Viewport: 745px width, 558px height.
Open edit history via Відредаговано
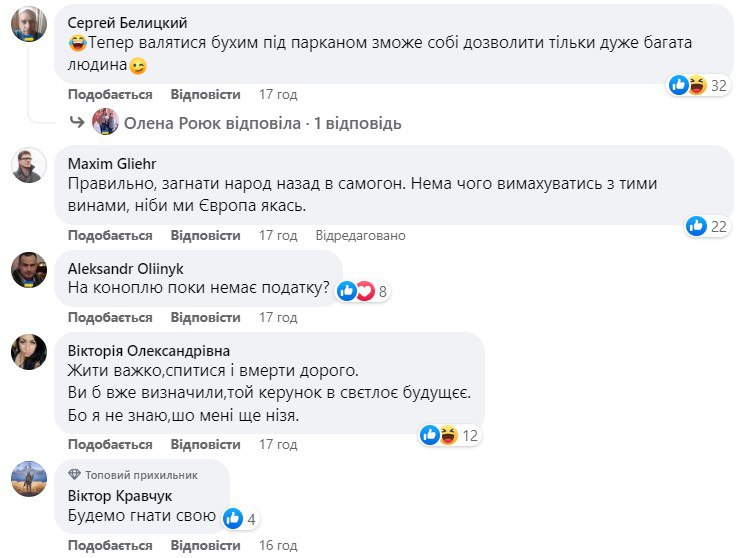tap(360, 235)
